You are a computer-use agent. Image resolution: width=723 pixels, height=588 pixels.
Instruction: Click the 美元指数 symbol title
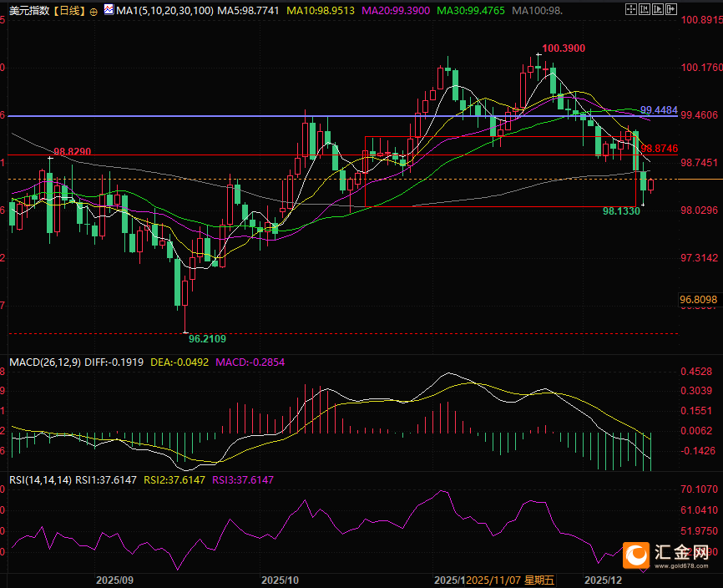[27, 12]
